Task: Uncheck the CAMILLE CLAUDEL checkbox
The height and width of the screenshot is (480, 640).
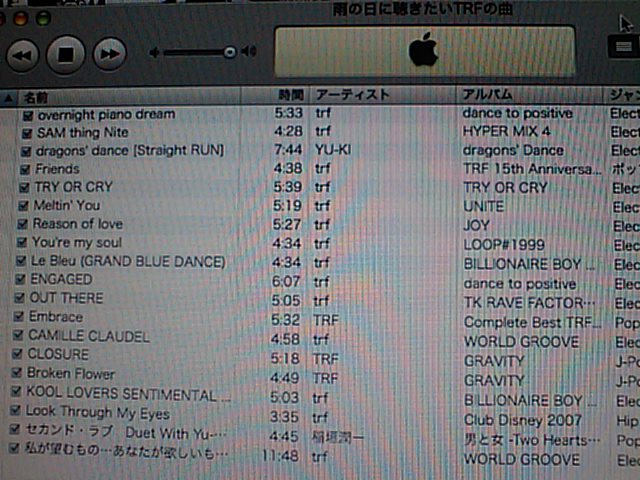Action: [x=18, y=336]
